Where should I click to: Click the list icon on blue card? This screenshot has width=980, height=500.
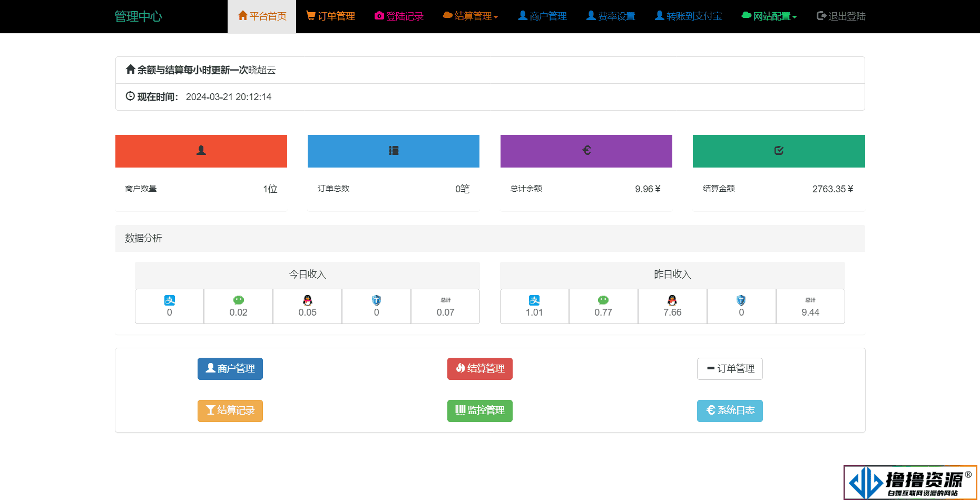[x=394, y=151]
